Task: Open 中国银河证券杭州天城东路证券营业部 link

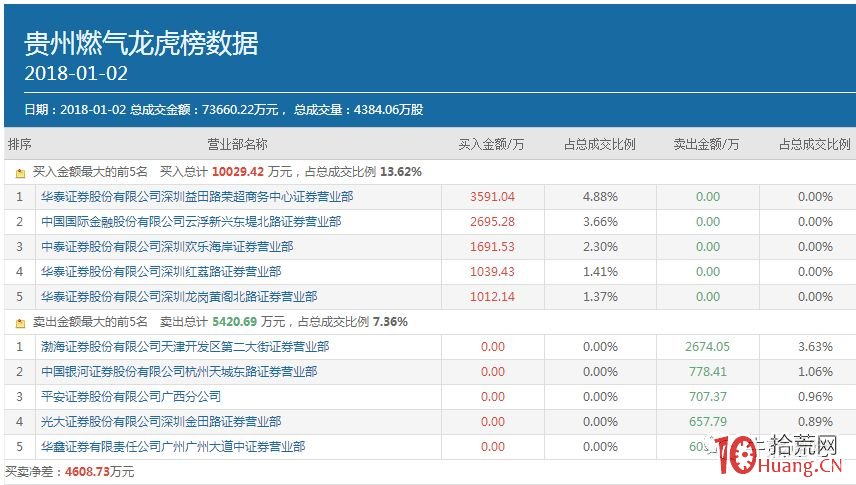Action: (179, 372)
